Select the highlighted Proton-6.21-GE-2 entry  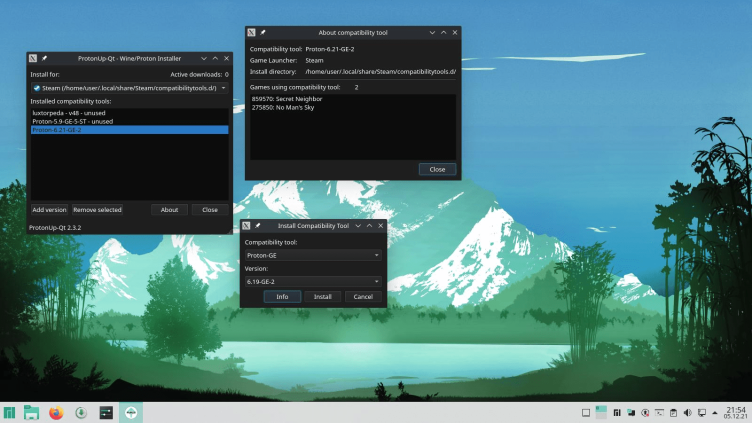(x=129, y=130)
